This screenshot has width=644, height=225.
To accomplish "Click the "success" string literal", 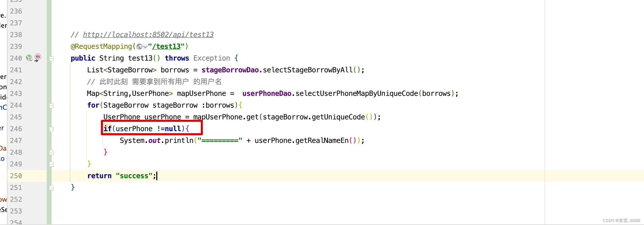I will click(x=134, y=176).
